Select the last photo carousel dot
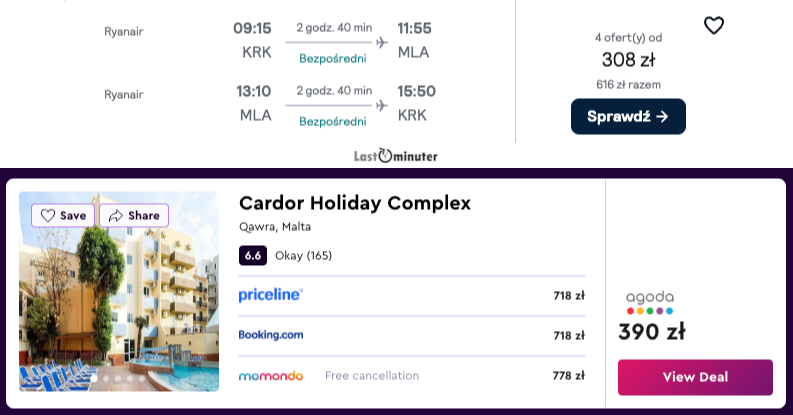This screenshot has width=793, height=415. (x=142, y=378)
